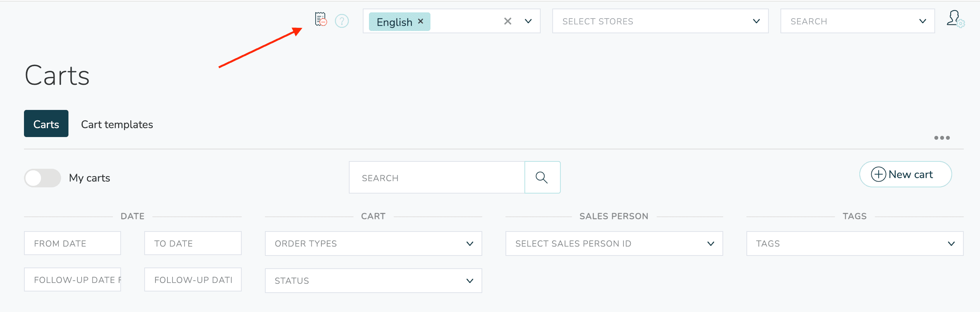Screen dimensions: 980x312
Task: Open the three-dot more options menu
Action: tap(942, 138)
